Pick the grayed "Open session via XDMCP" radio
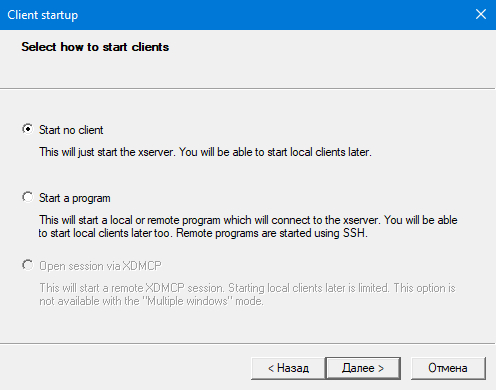This screenshot has height=390, width=496. (28, 265)
